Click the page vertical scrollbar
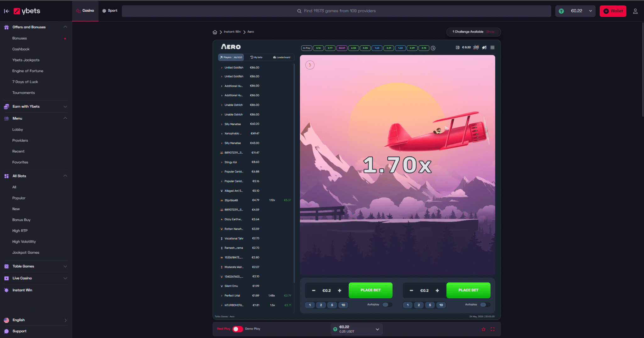 click(643, 69)
